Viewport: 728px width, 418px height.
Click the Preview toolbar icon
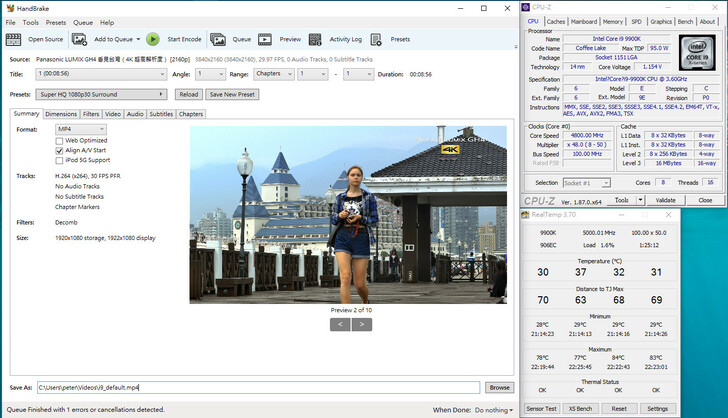pyautogui.click(x=267, y=40)
